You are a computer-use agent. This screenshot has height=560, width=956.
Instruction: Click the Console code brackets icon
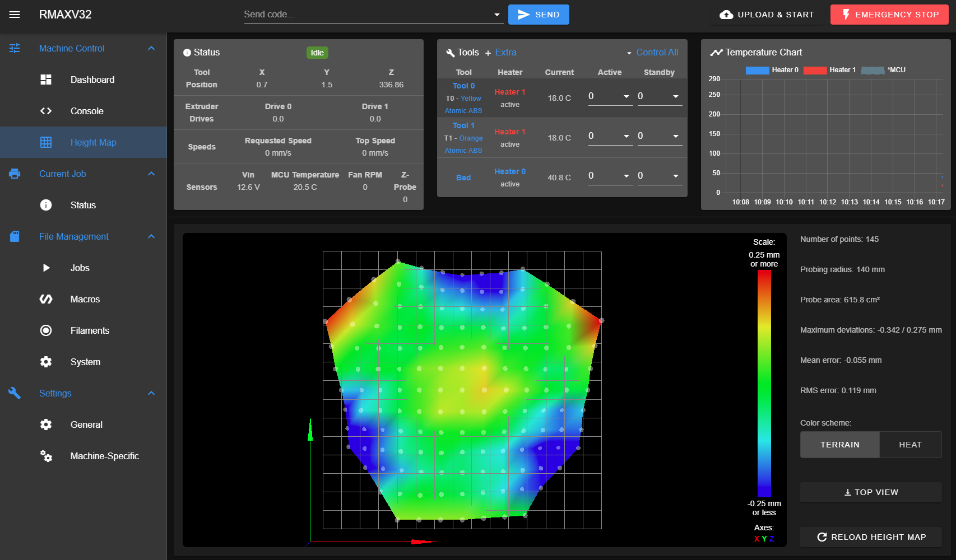pos(46,111)
